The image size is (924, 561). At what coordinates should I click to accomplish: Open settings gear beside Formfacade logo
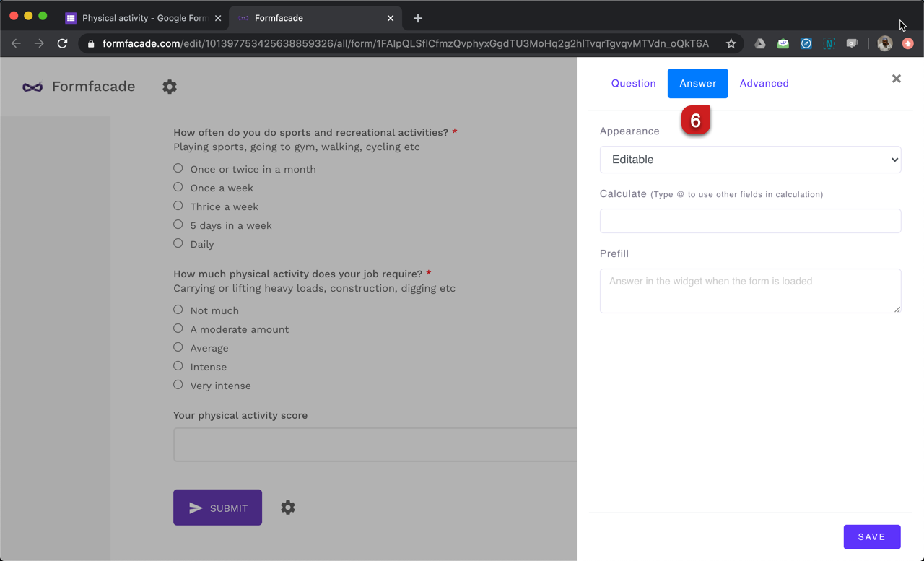click(x=170, y=87)
